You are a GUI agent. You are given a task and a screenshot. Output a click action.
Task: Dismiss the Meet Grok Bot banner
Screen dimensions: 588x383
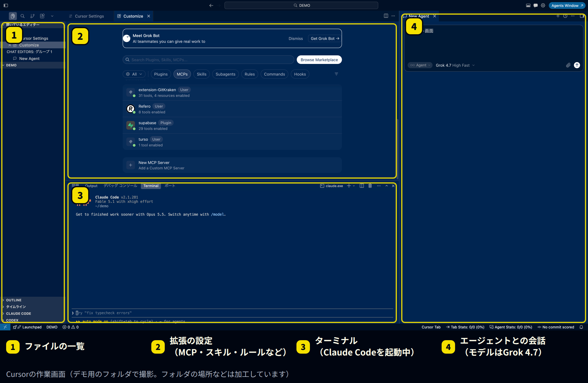(x=296, y=39)
